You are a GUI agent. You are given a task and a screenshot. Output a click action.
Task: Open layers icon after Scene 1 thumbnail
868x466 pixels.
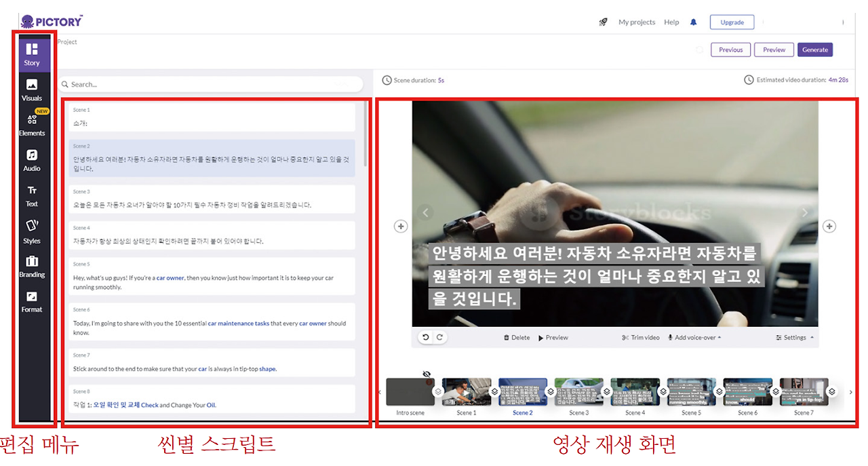(494, 391)
